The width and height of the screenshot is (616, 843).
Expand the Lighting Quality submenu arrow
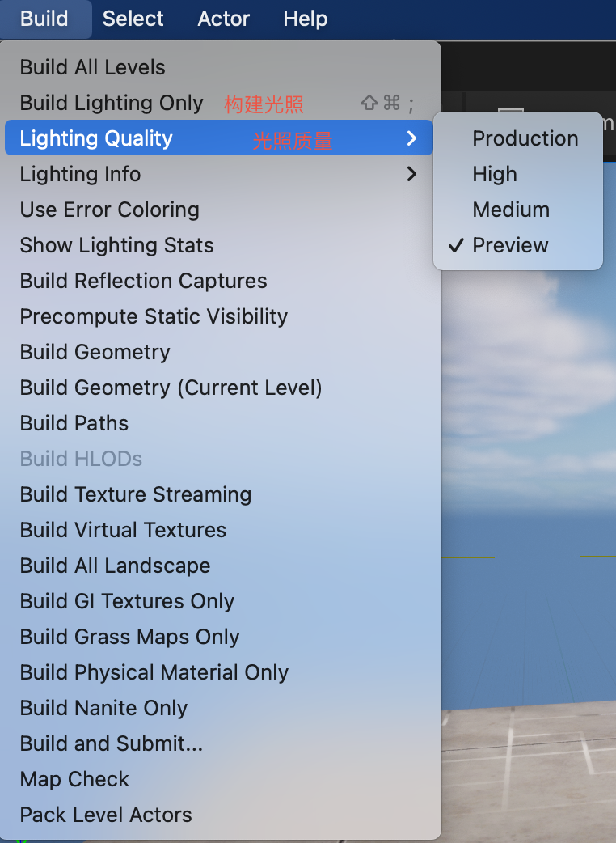412,138
